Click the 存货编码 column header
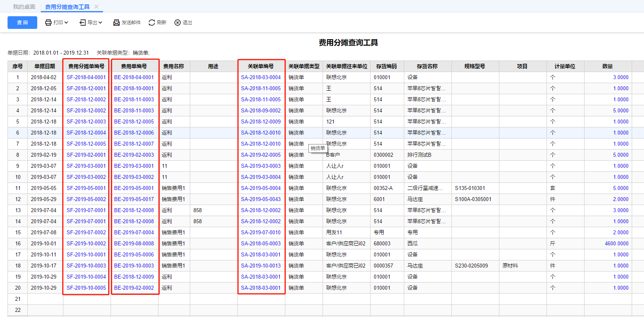Viewport: 644px width, 317px height. tap(386, 66)
